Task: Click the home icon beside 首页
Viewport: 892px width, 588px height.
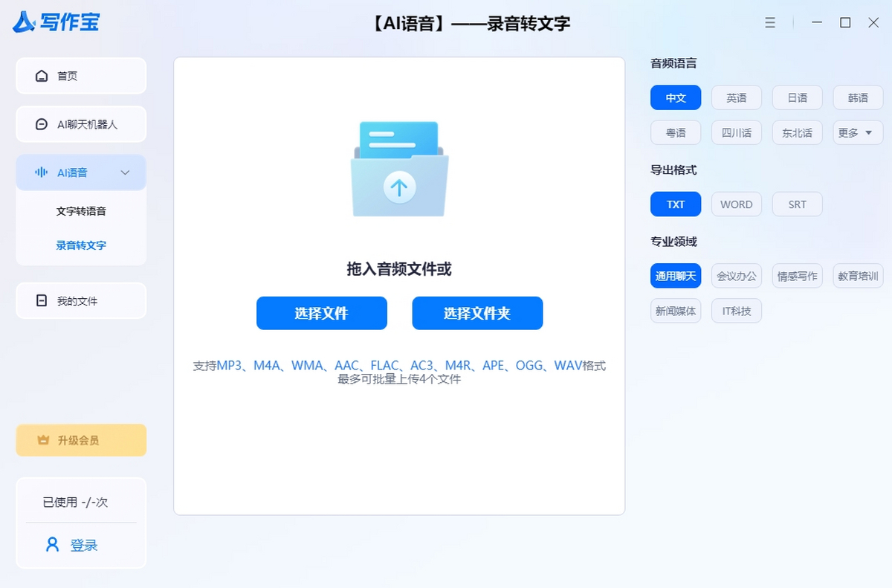Action: tap(42, 76)
